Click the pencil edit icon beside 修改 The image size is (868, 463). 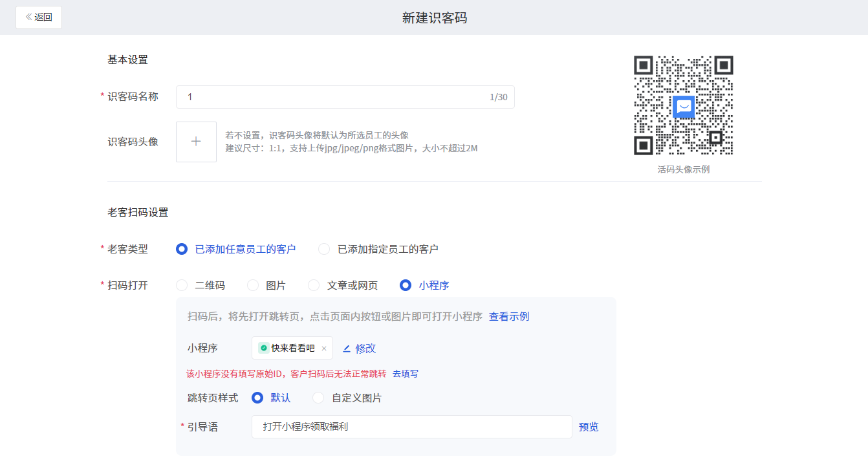pos(347,348)
